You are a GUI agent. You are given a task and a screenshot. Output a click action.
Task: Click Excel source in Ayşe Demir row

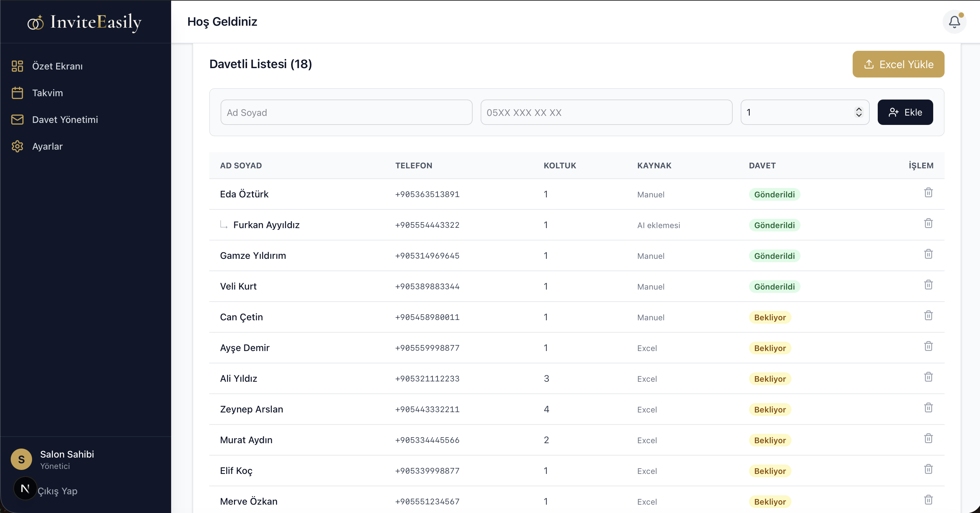(647, 348)
